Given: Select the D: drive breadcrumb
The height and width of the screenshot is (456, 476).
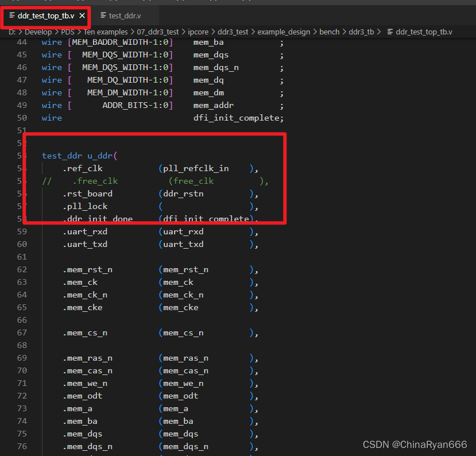Looking at the screenshot, I should click(12, 32).
